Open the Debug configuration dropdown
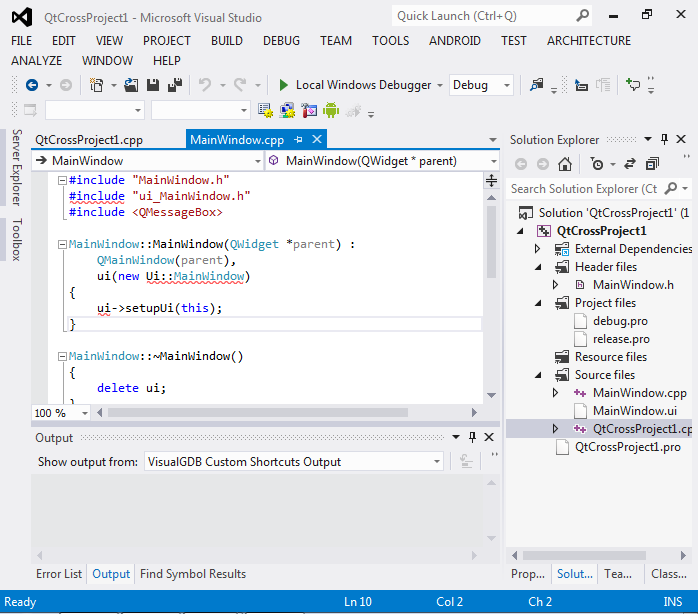698x614 pixels. click(x=481, y=85)
